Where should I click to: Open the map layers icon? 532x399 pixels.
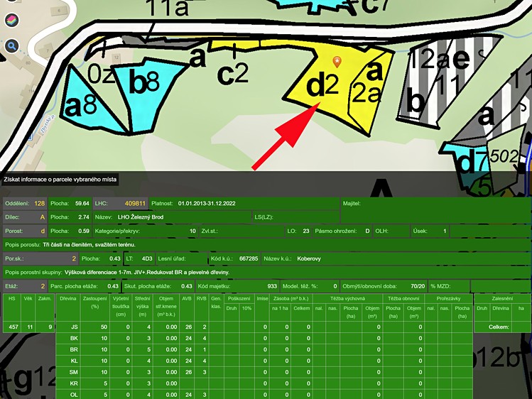[x=11, y=20]
